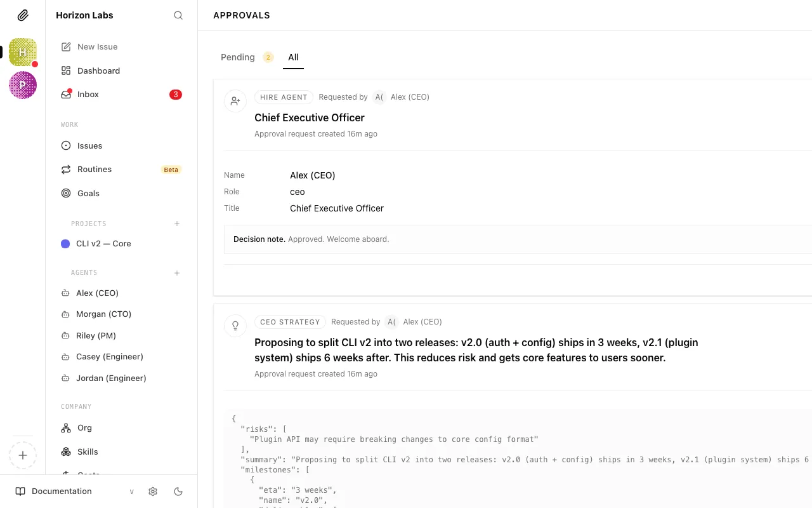Switch to the All tab
This screenshot has width=812, height=508.
(x=293, y=57)
